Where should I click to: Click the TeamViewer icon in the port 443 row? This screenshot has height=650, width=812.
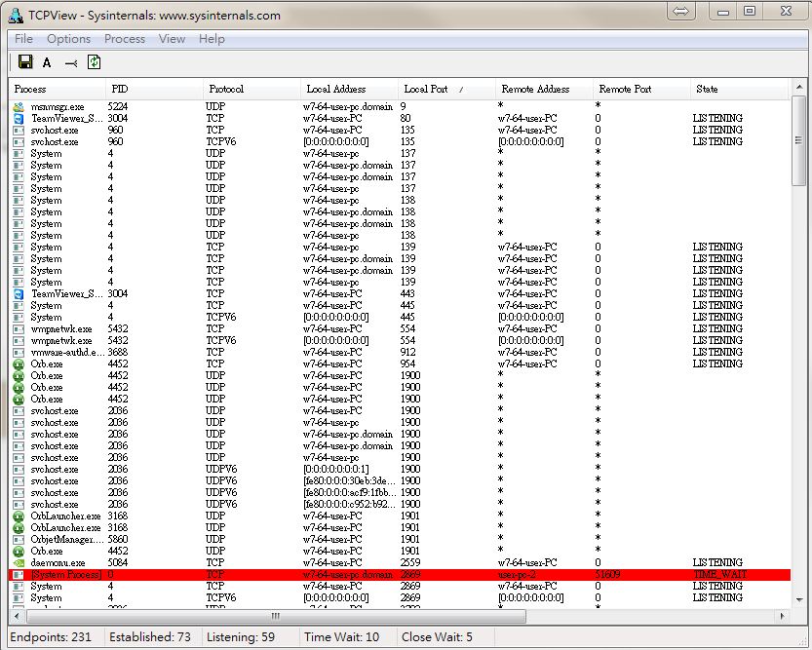pos(19,294)
